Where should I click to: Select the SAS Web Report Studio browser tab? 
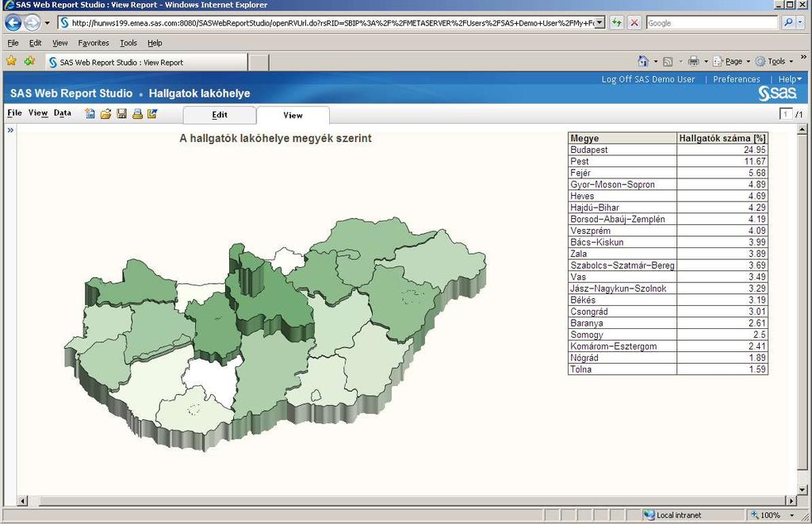point(147,62)
